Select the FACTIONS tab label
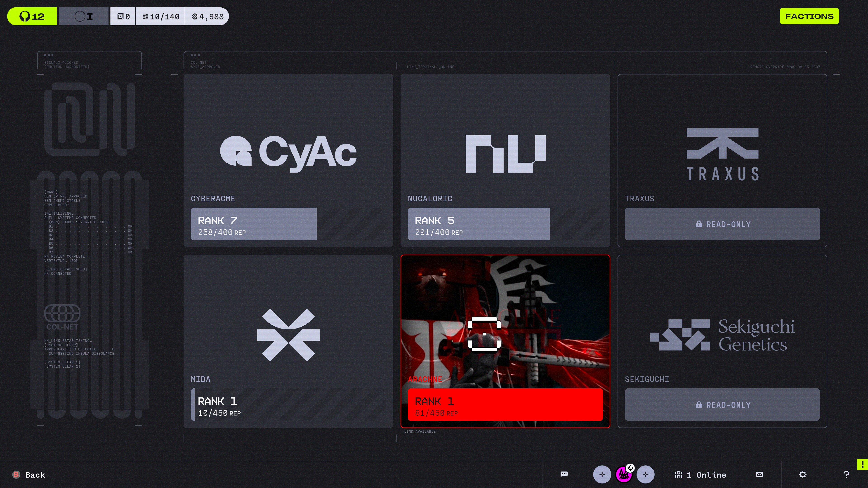Image resolution: width=868 pixels, height=488 pixels. click(809, 16)
